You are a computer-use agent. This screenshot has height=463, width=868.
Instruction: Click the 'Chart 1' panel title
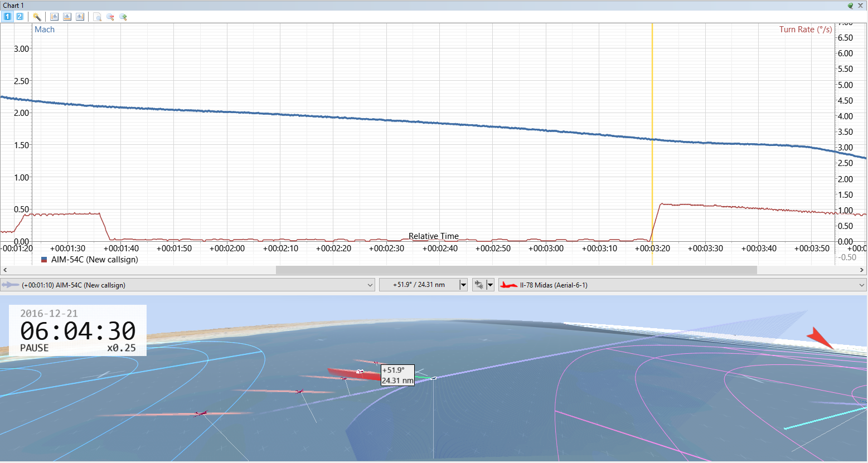pyautogui.click(x=13, y=5)
